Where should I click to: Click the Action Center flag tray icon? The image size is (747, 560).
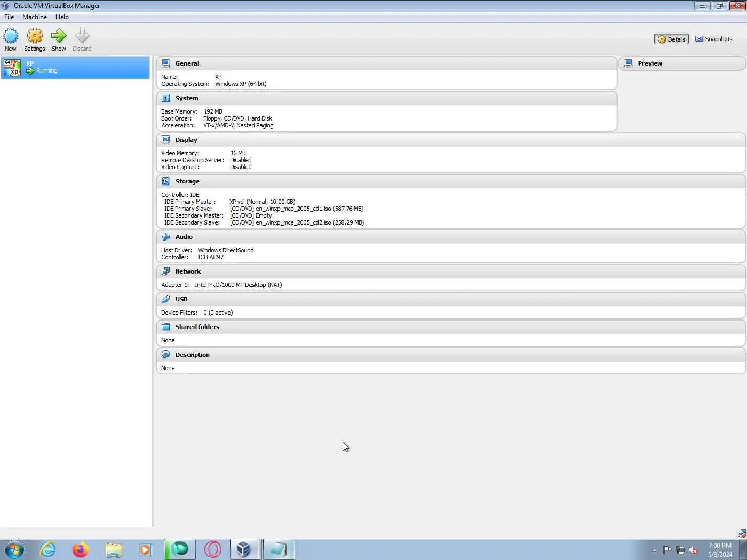(667, 550)
